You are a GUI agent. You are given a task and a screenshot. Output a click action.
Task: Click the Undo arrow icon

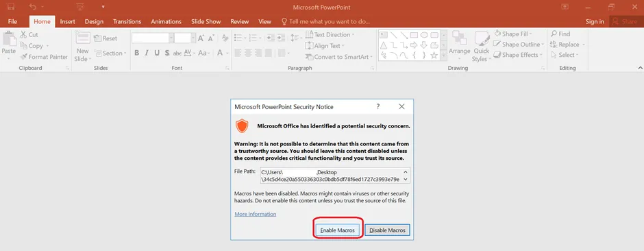pyautogui.click(x=32, y=7)
